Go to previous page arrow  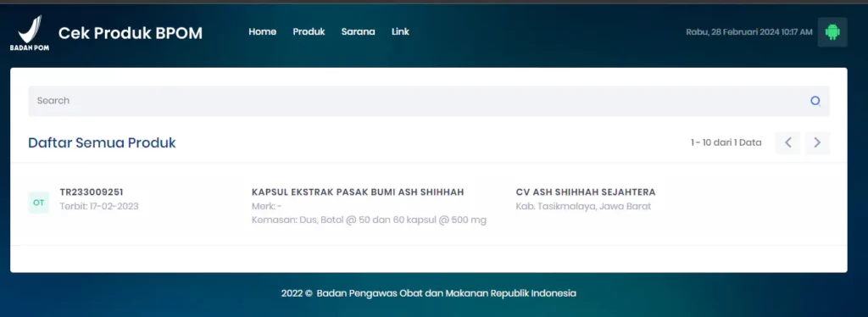click(787, 142)
